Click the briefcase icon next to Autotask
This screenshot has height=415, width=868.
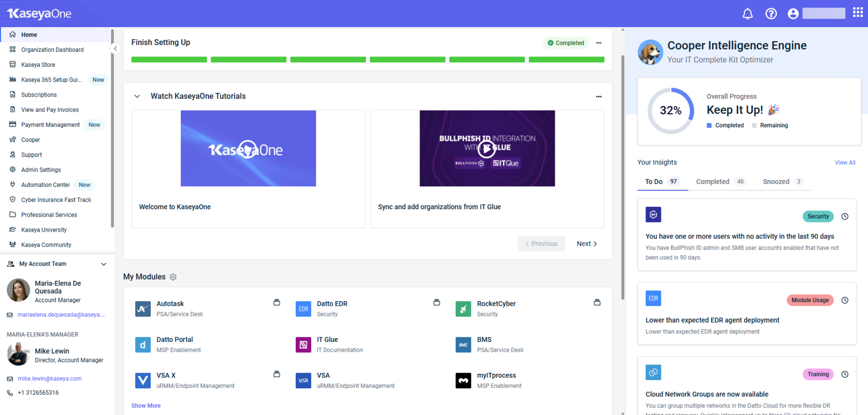point(277,303)
